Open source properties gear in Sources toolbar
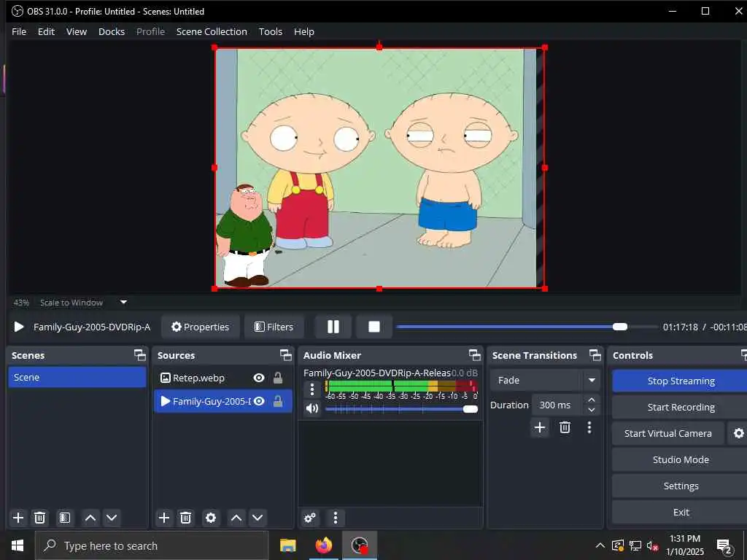This screenshot has width=747, height=560. (x=211, y=518)
